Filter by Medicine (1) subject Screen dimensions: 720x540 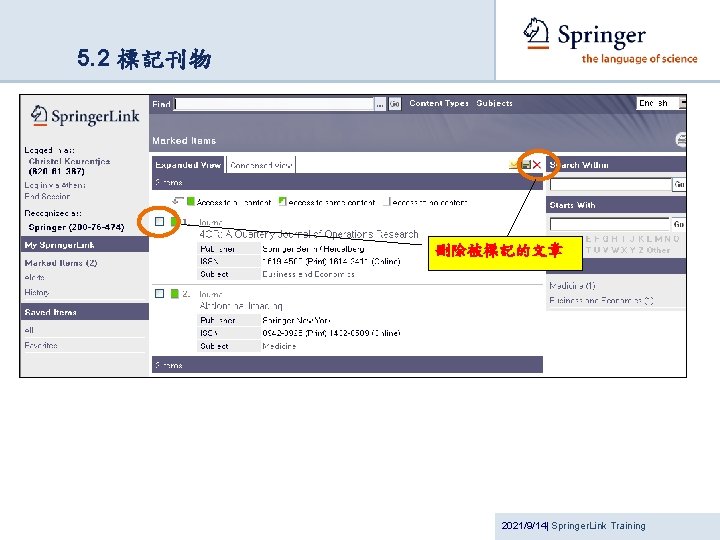(572, 286)
